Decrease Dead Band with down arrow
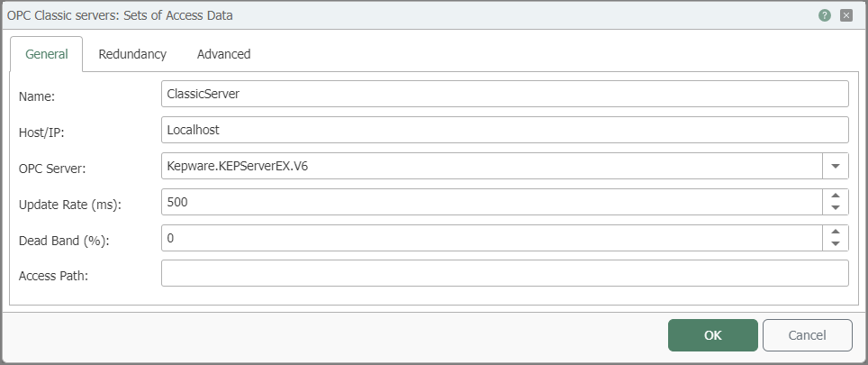This screenshot has width=868, height=365. [836, 244]
